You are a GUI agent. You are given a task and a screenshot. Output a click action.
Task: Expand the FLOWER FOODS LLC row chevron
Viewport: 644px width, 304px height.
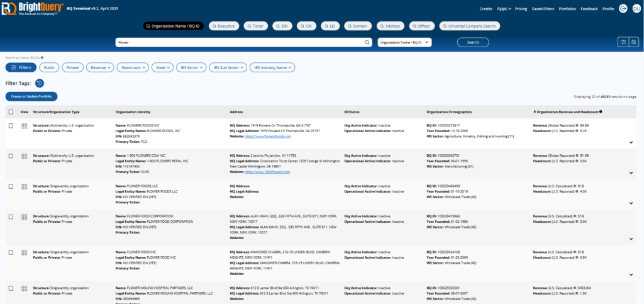[x=631, y=203]
